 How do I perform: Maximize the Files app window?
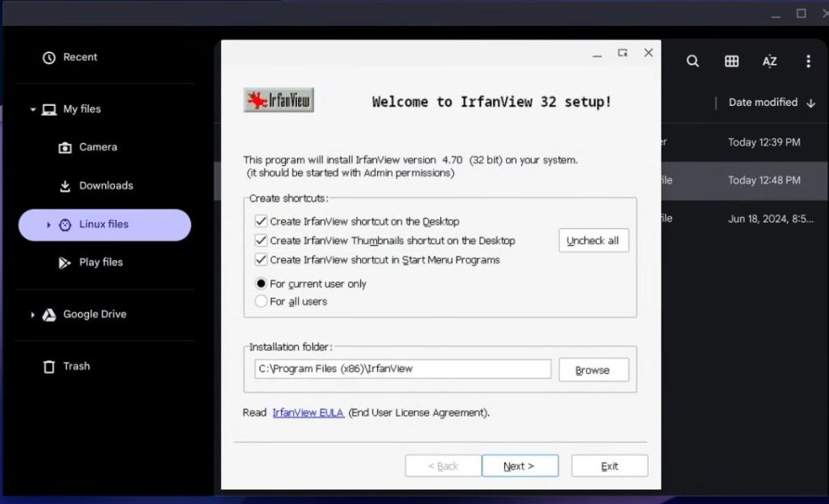pos(801,13)
